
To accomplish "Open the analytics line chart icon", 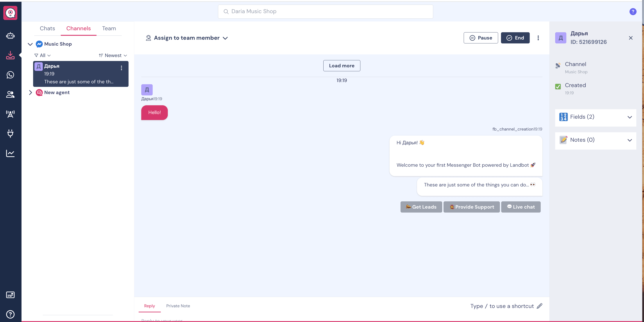I will coord(10,153).
